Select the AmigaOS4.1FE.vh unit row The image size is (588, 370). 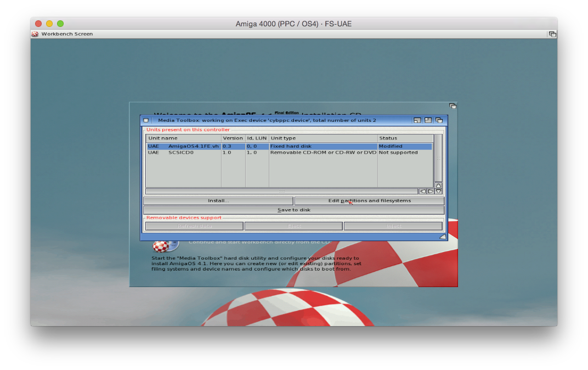point(289,147)
